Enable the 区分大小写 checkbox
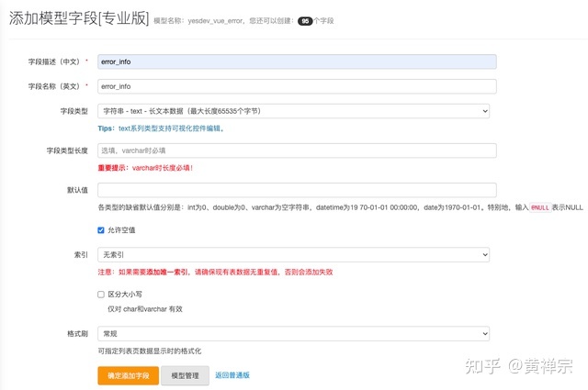Image resolution: width=588 pixels, height=390 pixels. pos(101,295)
